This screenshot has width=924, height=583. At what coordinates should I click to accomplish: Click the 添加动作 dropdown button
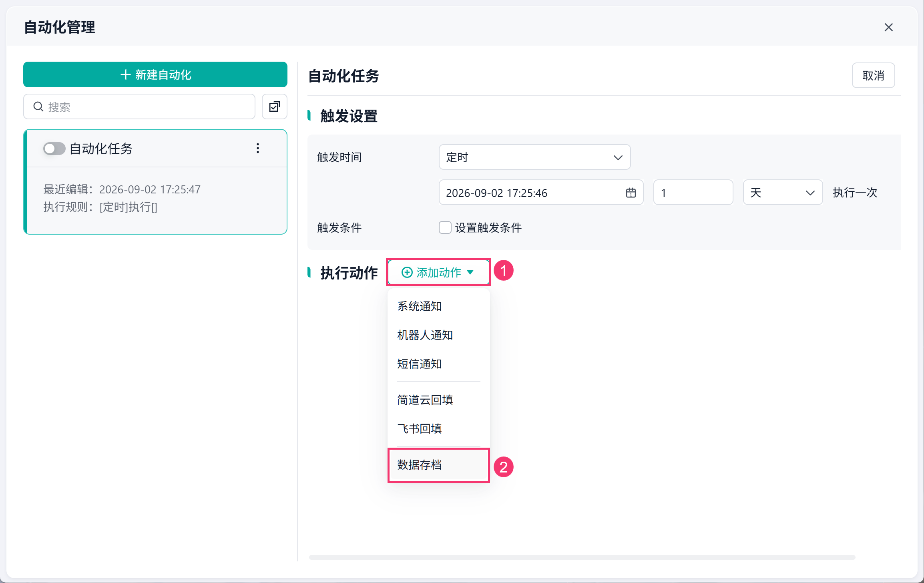point(438,272)
